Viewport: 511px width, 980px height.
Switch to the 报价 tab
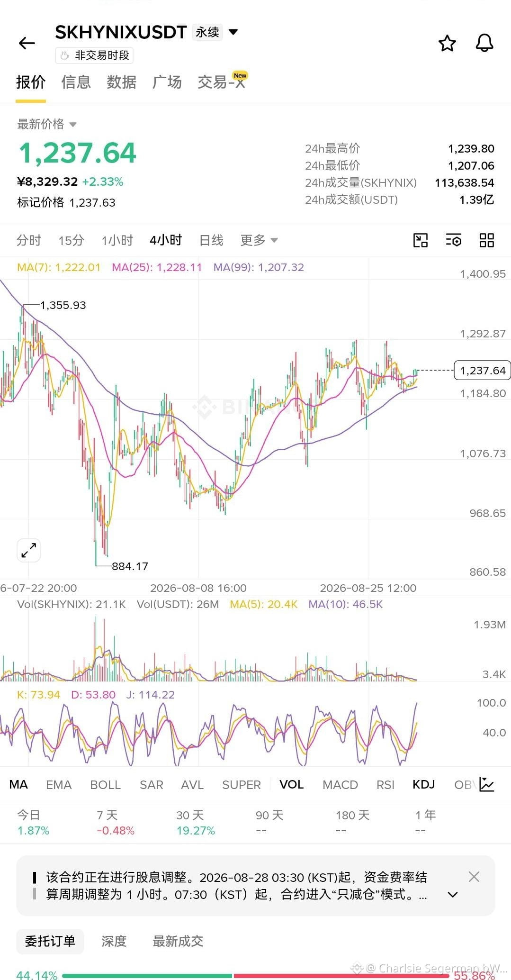(x=31, y=82)
